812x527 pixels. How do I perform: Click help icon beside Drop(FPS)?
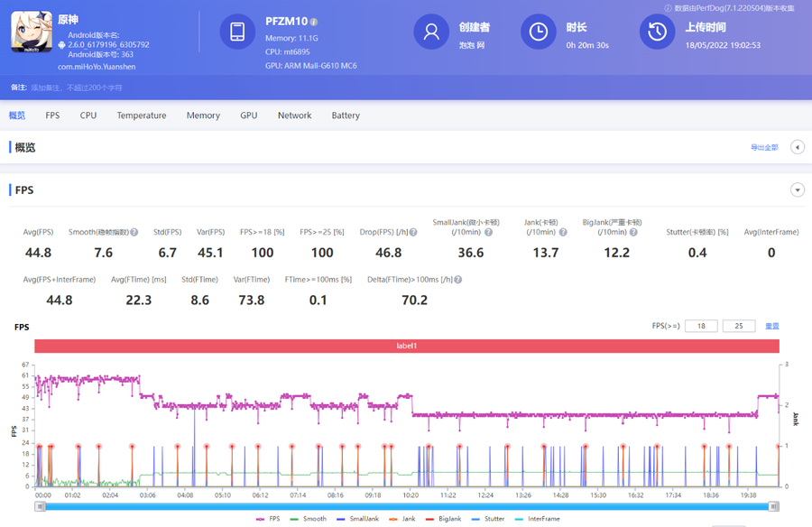412,232
